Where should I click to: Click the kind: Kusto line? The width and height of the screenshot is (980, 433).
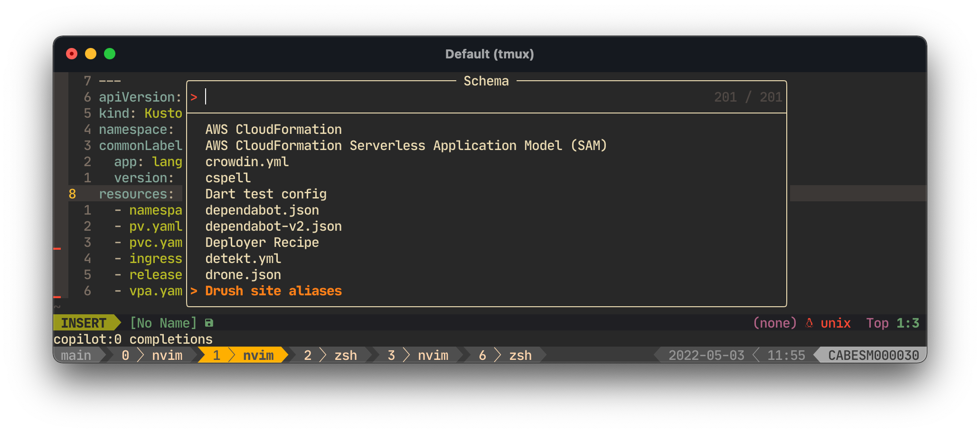[x=140, y=113]
